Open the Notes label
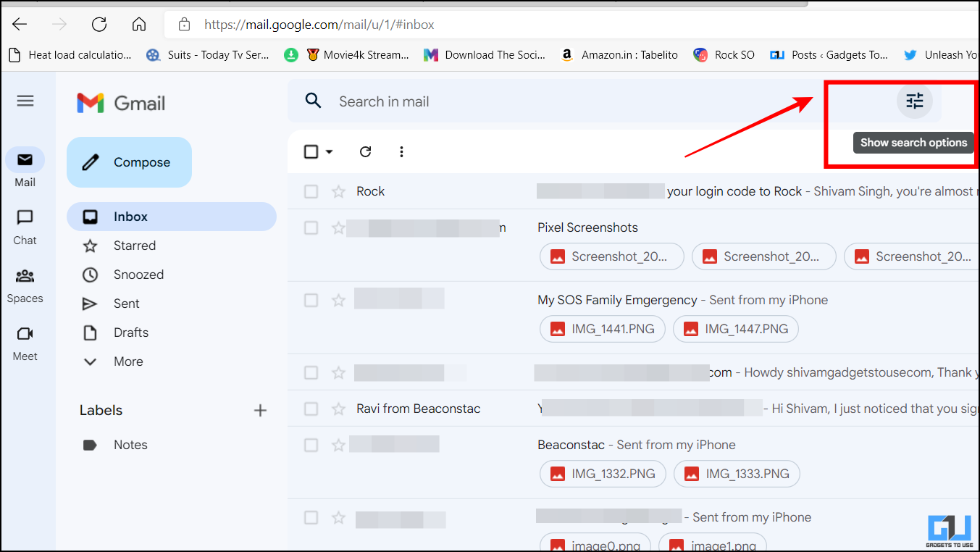 (130, 445)
